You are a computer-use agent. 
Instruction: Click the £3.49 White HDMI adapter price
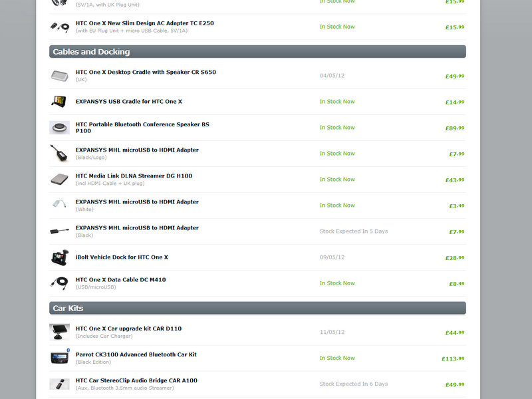pos(457,205)
